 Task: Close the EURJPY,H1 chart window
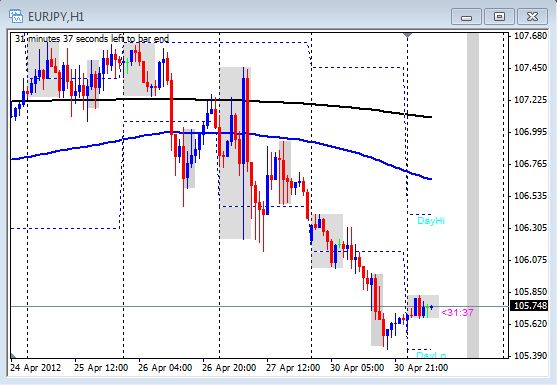pyautogui.click(x=532, y=17)
